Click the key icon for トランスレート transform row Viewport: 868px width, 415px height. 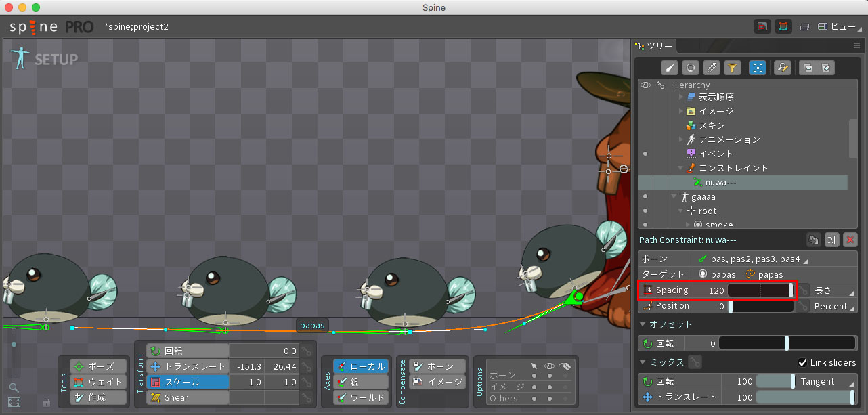pyautogui.click(x=307, y=366)
